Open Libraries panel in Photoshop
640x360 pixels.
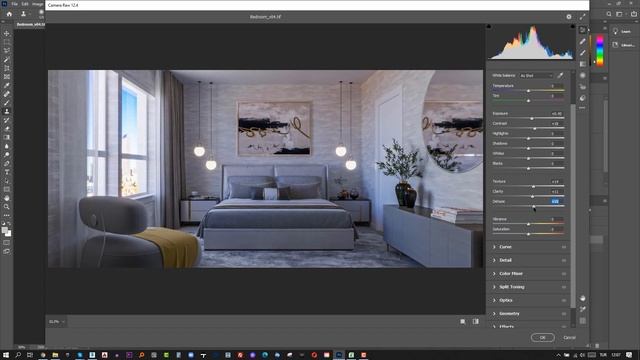coord(623,45)
